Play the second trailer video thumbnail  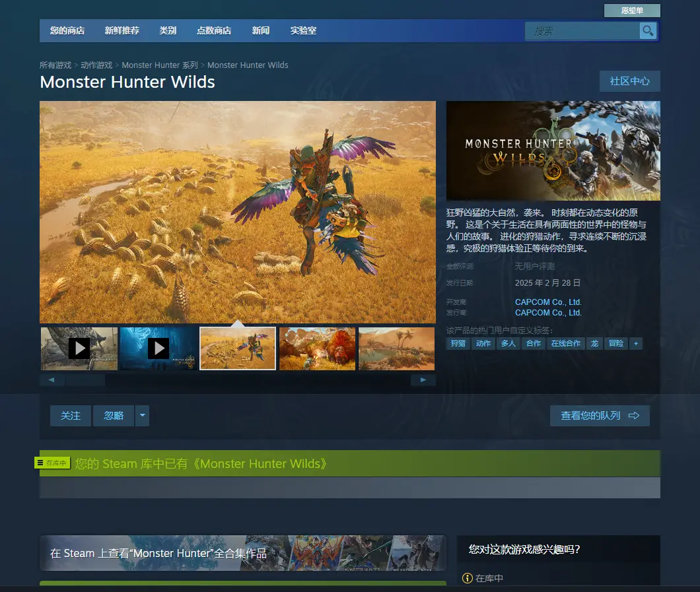158,348
